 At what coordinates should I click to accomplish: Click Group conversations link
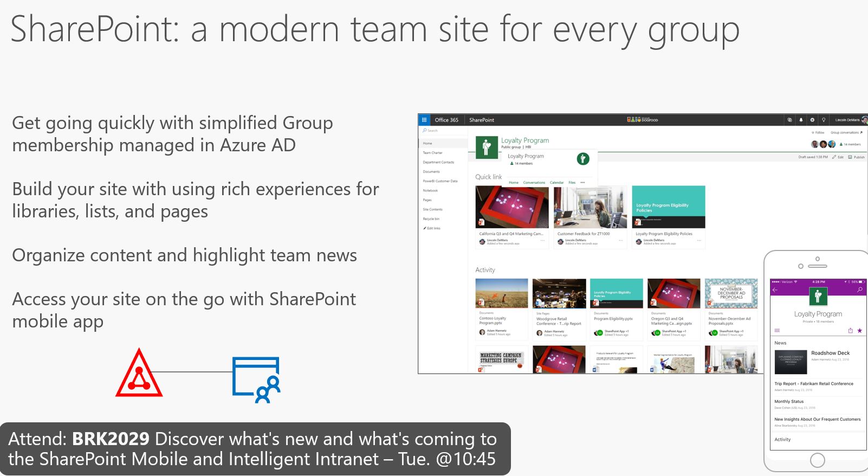point(846,132)
